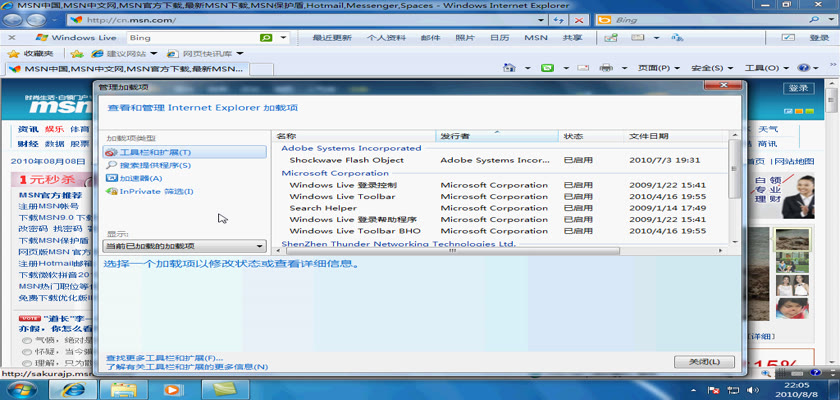The width and height of the screenshot is (840, 400).
Task: Select InPrivate 筛选 add-on type
Action: pyautogui.click(x=155, y=191)
